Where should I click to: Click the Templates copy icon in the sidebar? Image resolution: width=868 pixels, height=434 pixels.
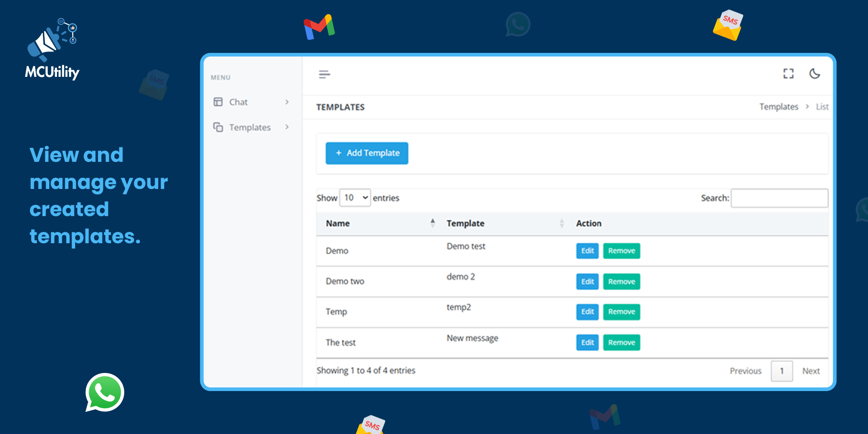pos(218,127)
